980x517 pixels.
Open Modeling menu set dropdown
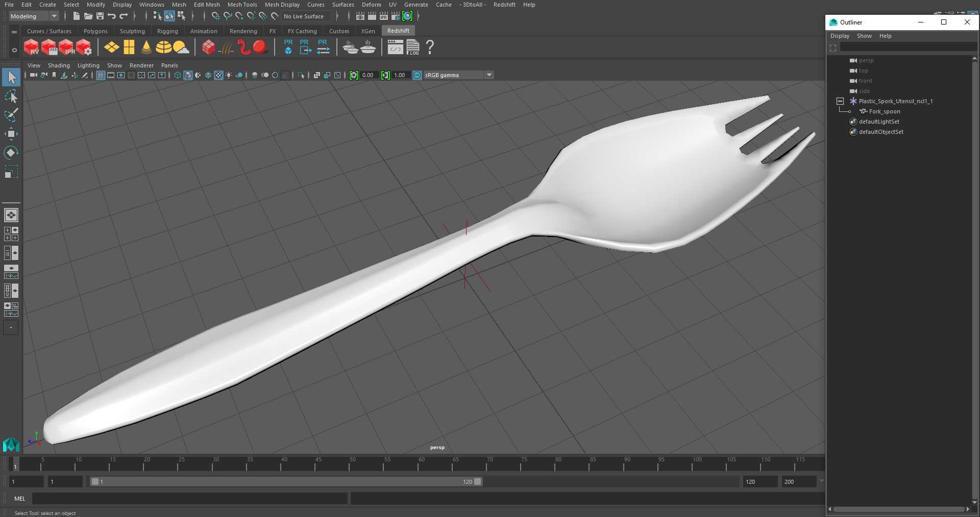(34, 16)
